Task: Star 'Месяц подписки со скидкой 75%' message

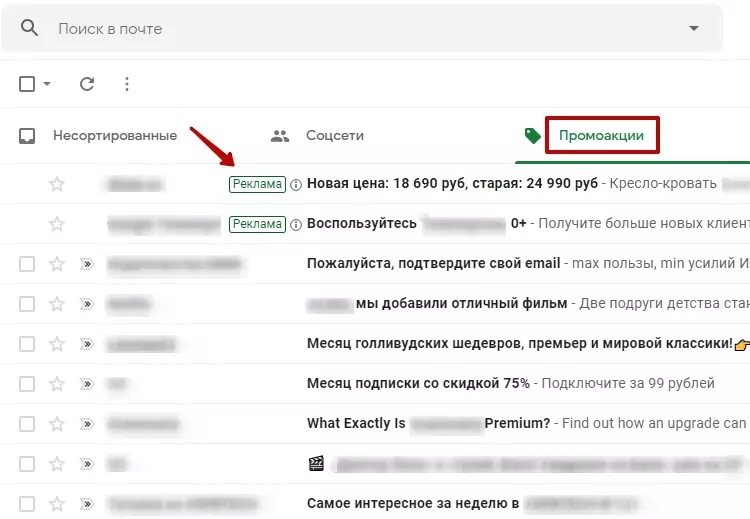Action: click(57, 384)
